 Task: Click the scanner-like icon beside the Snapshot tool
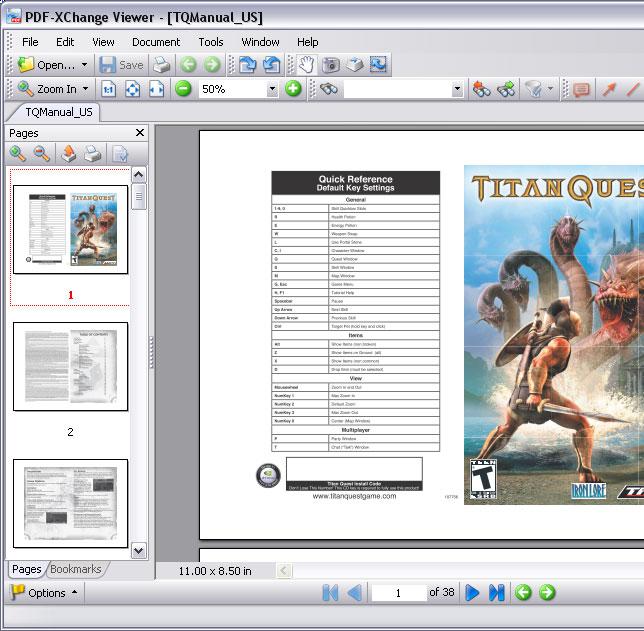(354, 65)
